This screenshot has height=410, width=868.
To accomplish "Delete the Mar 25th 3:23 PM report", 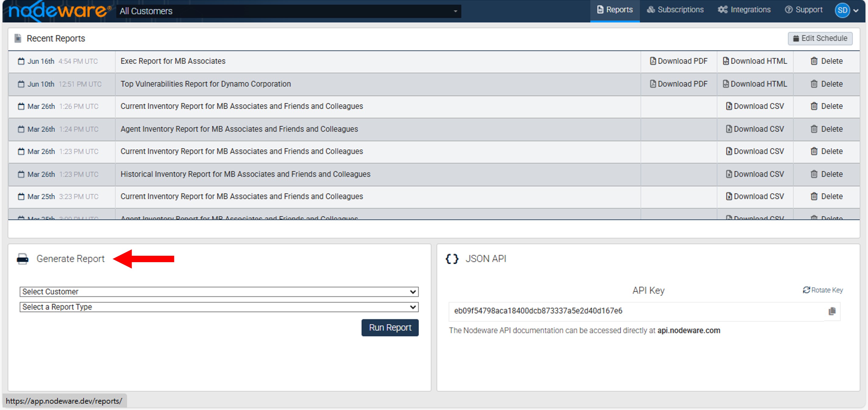I will (826, 196).
